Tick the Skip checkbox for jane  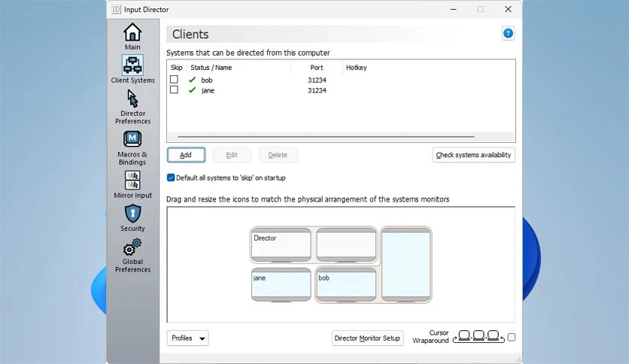[174, 89]
